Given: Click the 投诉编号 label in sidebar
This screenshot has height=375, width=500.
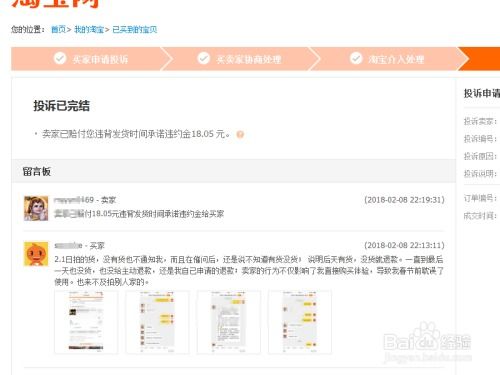Looking at the screenshot, I should tap(480, 139).
